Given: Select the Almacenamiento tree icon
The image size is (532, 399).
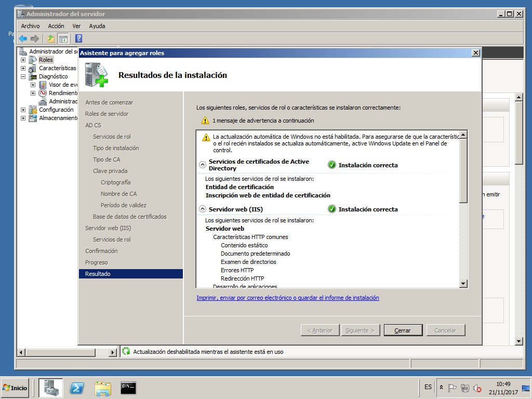Looking at the screenshot, I should 33,118.
